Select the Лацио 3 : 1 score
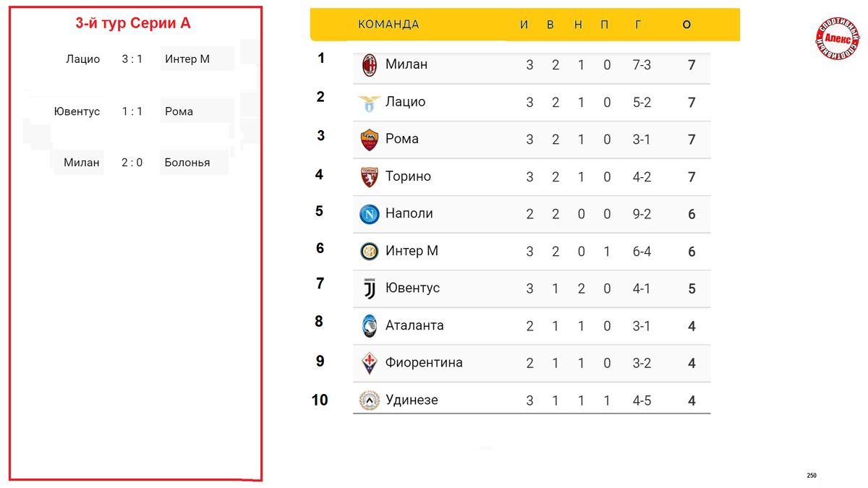Image resolution: width=868 pixels, height=488 pixels. (132, 59)
